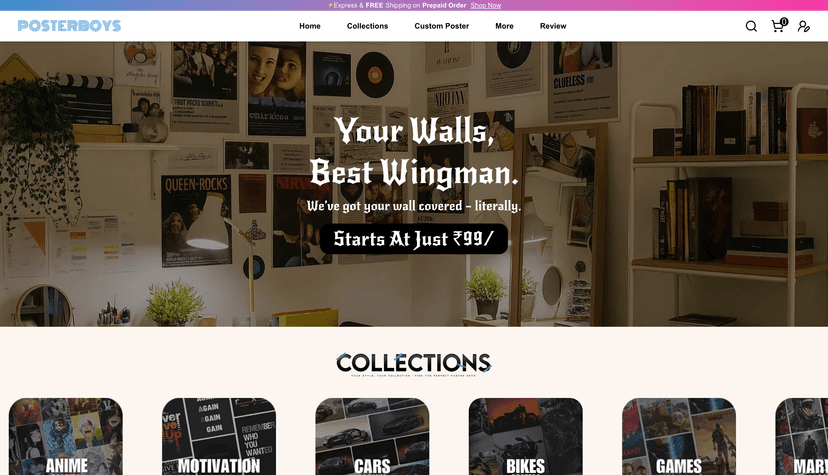Open the partially visible Marvel collection
The image size is (828, 475).
[x=802, y=436]
